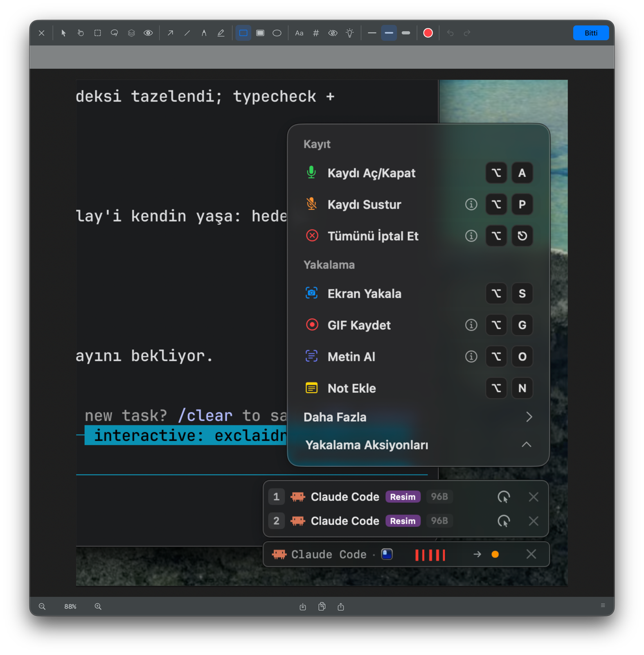The image size is (644, 655).
Task: Click info icon beside Tümünü İptal Et
Action: (x=471, y=236)
